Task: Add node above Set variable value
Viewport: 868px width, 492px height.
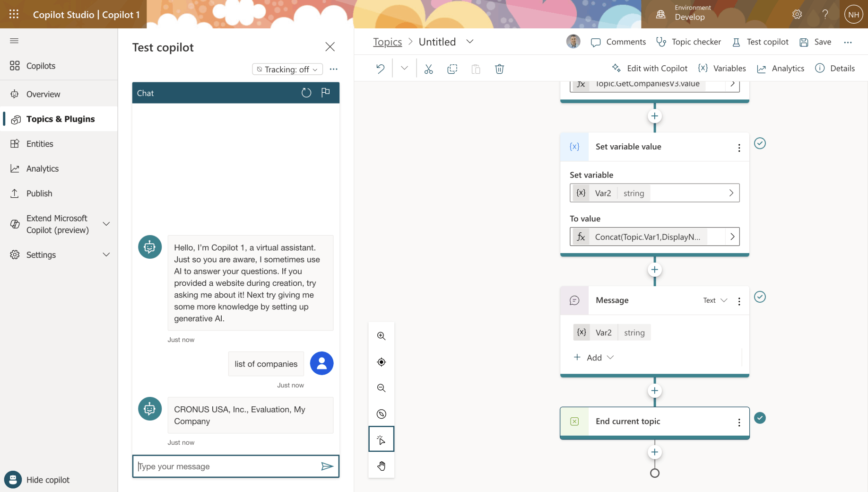Action: (655, 116)
